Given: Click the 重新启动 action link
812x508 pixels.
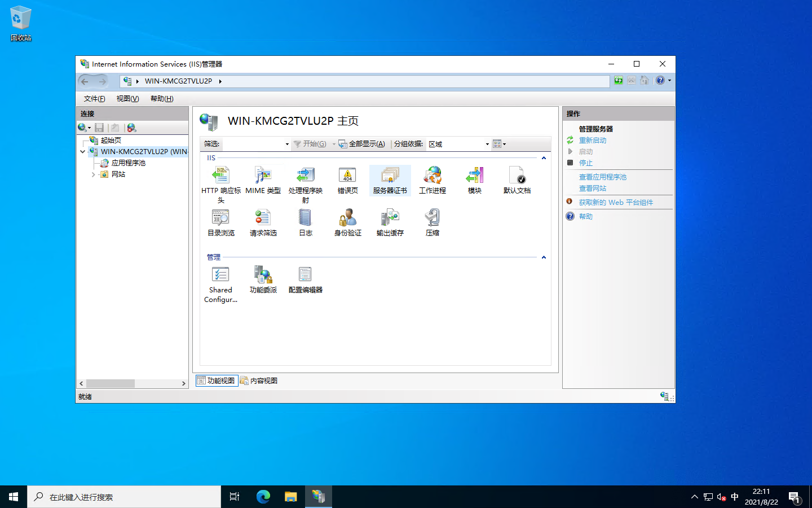Looking at the screenshot, I should click(593, 141).
